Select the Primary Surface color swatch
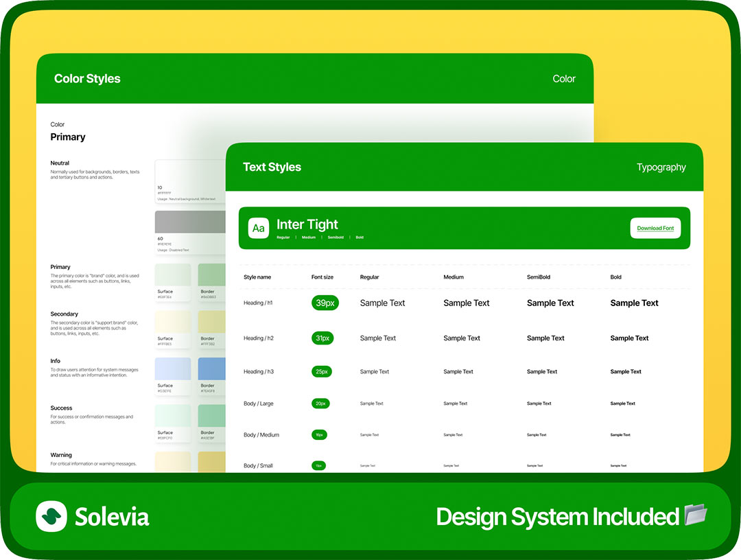 tap(173, 275)
